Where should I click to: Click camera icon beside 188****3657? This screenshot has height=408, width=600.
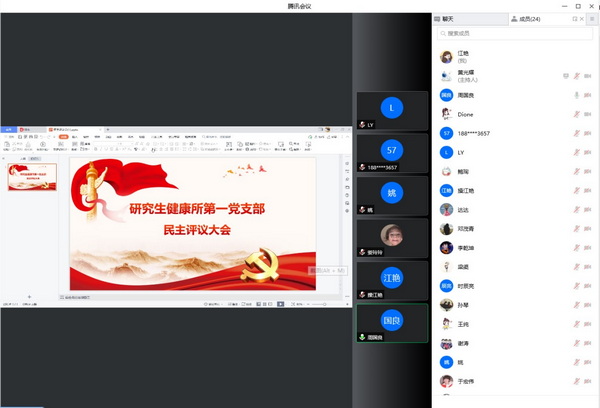588,133
